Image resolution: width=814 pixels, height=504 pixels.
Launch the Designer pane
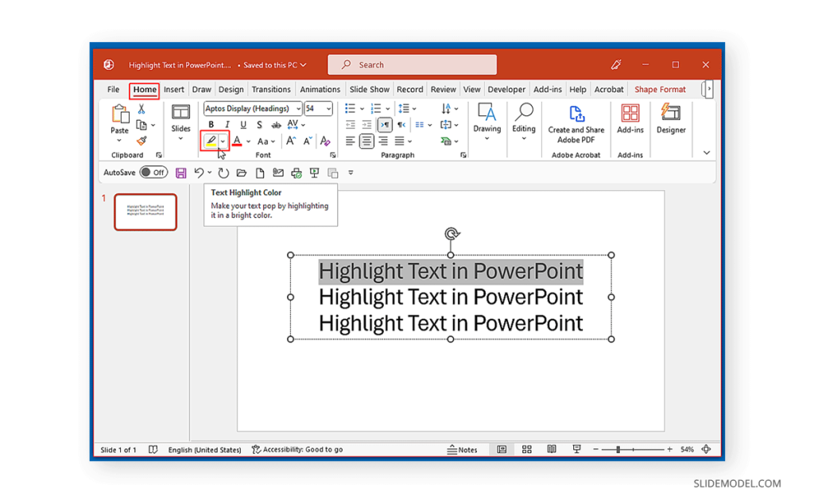(x=670, y=126)
